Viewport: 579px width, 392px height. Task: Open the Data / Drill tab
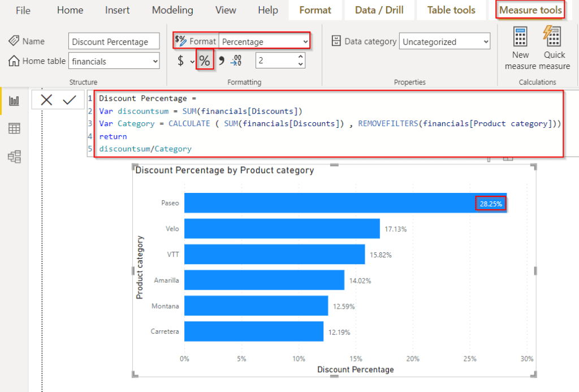[379, 10]
